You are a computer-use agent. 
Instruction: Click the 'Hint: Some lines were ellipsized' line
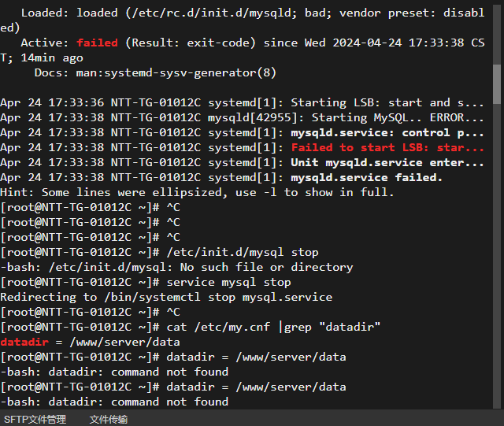(197, 192)
